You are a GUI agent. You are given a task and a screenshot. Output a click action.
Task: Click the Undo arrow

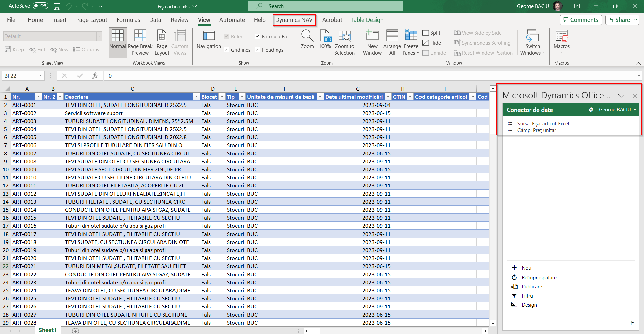pyautogui.click(x=69, y=6)
